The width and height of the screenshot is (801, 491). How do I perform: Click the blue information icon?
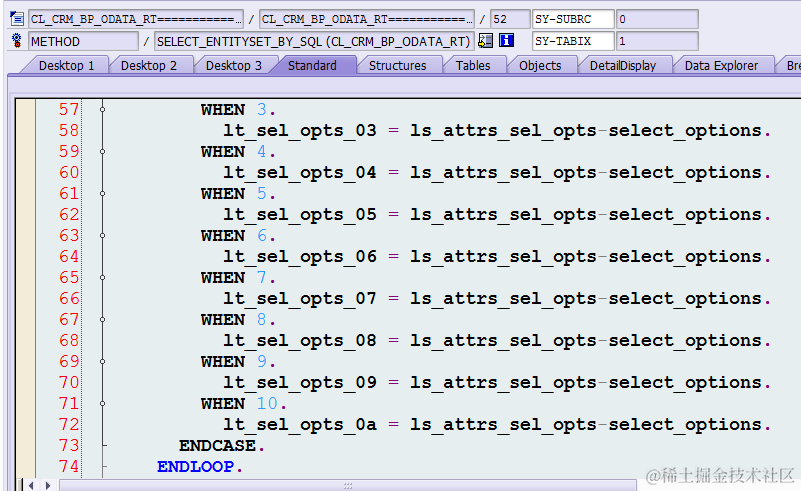[x=506, y=40]
